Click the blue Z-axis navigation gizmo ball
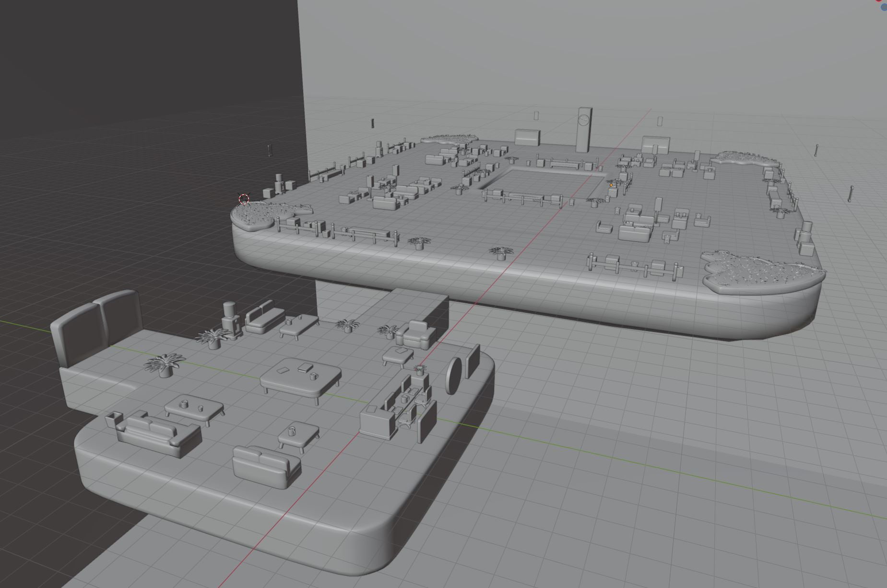Screen dimensions: 887x588 [x=884, y=7]
